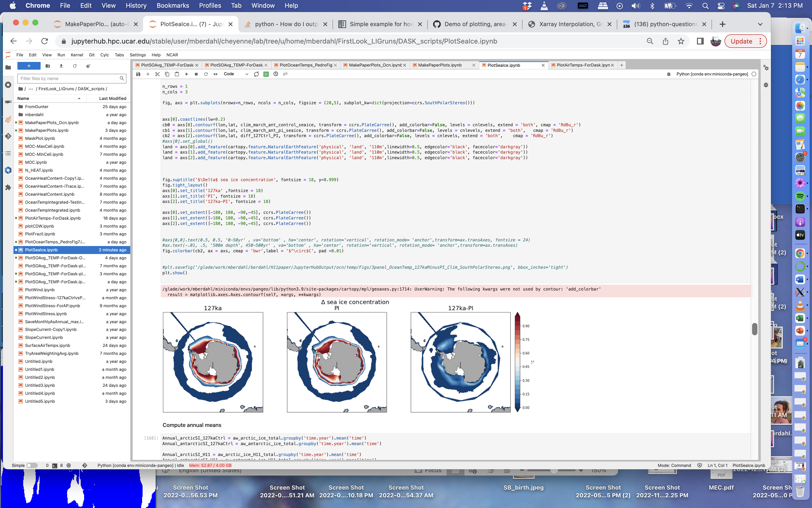This screenshot has height=508, width=812.
Task: Open macOS Control Center in menu bar
Action: (721, 6)
